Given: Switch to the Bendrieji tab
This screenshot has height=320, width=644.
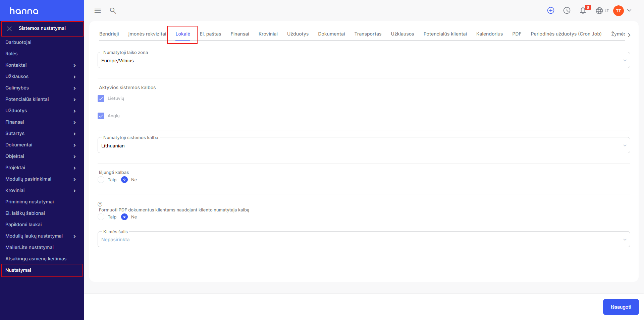Looking at the screenshot, I should (x=109, y=34).
